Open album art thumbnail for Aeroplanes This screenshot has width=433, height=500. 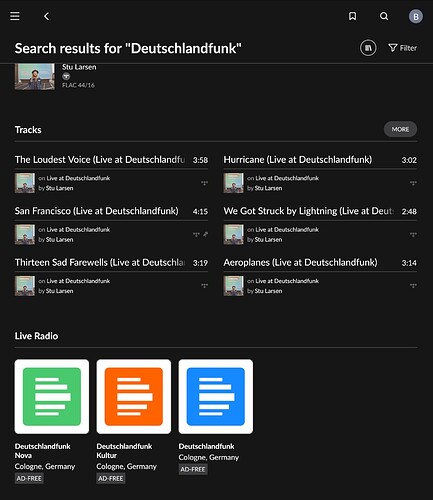point(234,286)
